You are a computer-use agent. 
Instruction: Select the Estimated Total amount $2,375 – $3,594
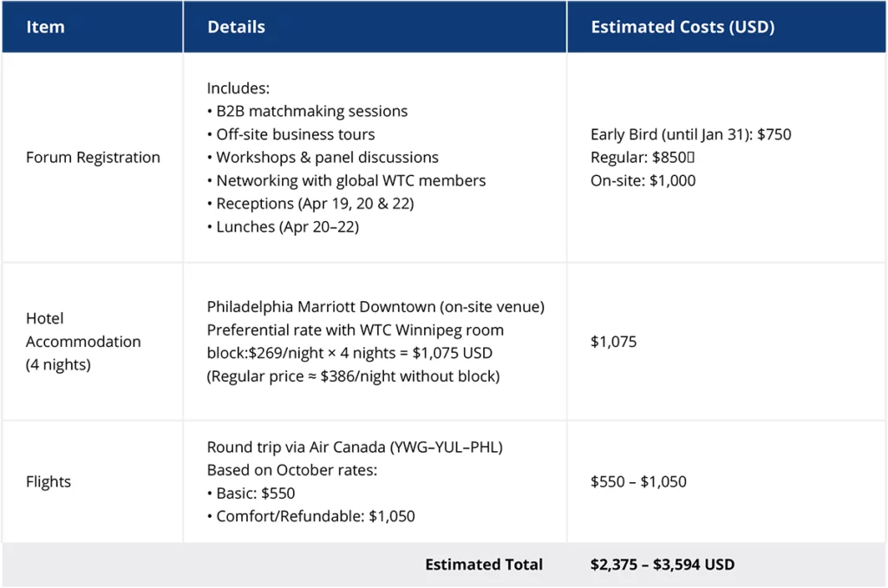[663, 565]
